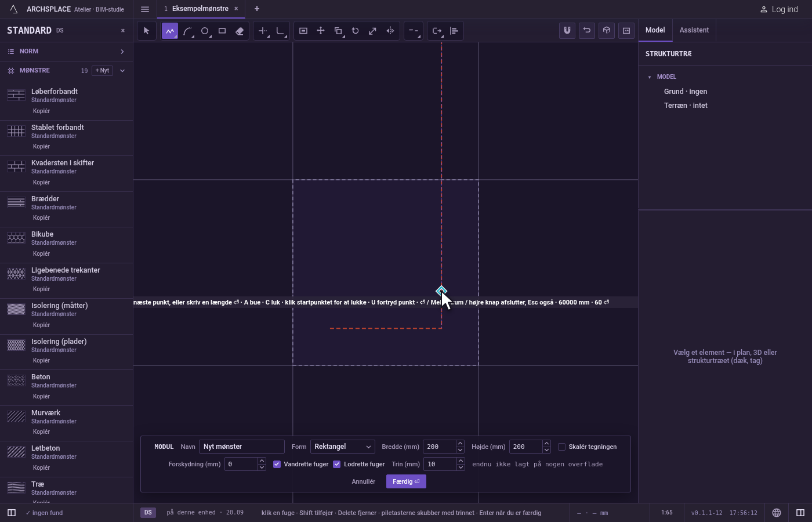This screenshot has width=812, height=522.
Task: Open the Form dropdown
Action: click(x=343, y=447)
